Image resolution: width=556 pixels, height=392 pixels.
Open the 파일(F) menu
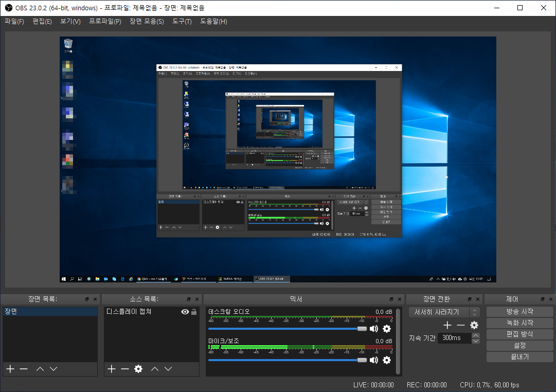point(14,22)
